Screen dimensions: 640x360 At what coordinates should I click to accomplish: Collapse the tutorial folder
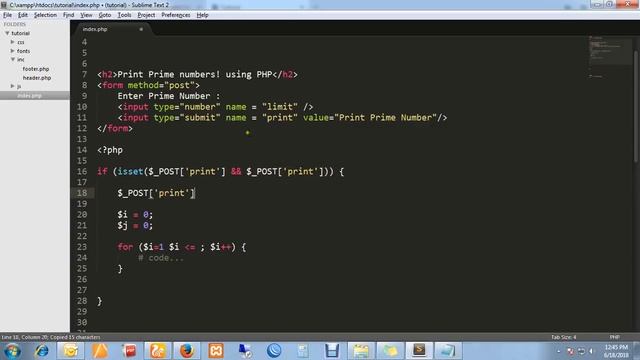pos(7,33)
